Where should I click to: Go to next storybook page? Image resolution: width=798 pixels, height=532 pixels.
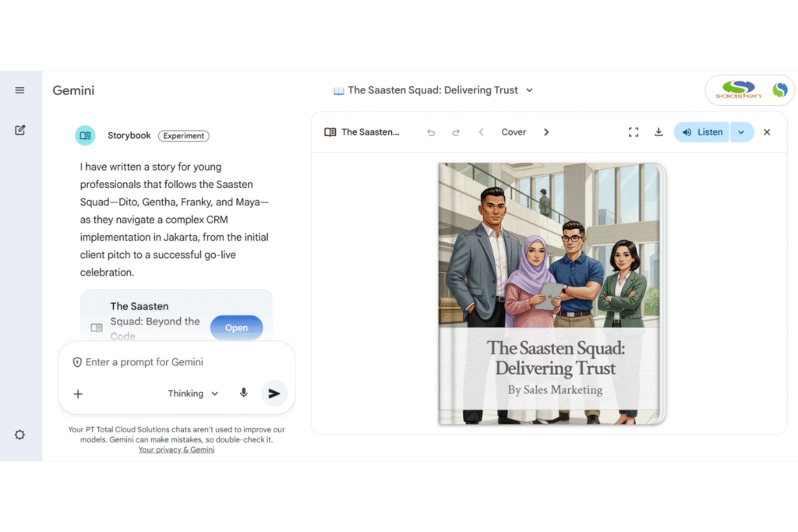(546, 132)
